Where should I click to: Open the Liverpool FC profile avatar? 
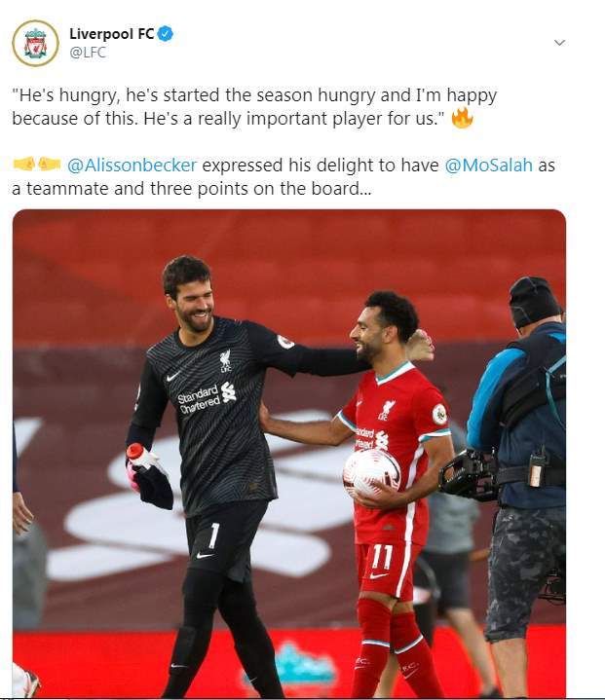coord(35,43)
